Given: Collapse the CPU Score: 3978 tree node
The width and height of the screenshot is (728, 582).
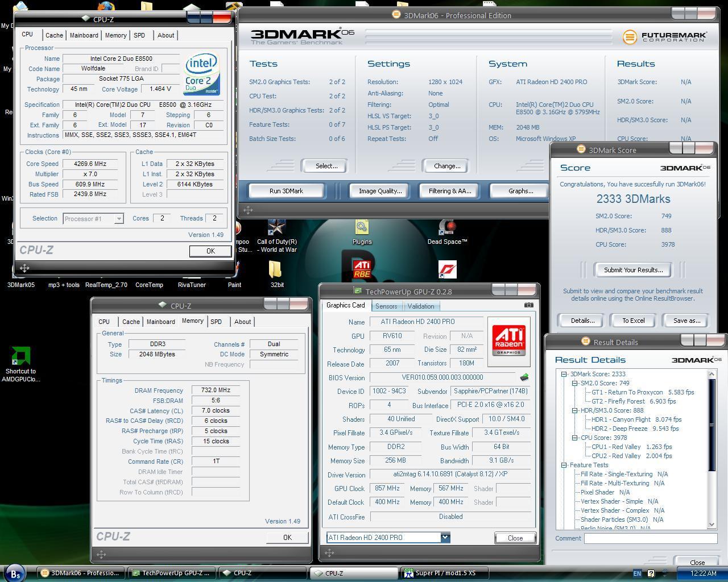Looking at the screenshot, I should [x=575, y=438].
